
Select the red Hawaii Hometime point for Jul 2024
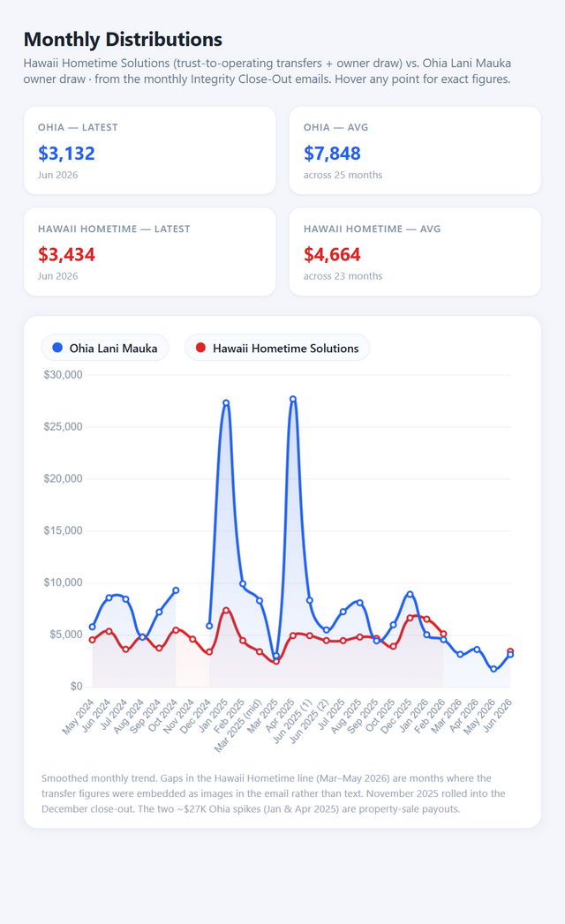click(125, 650)
